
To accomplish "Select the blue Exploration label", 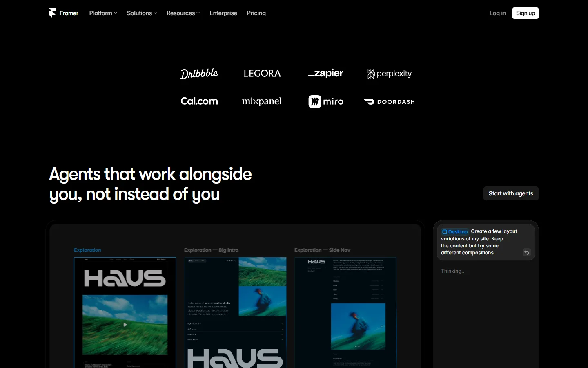I will (x=87, y=250).
